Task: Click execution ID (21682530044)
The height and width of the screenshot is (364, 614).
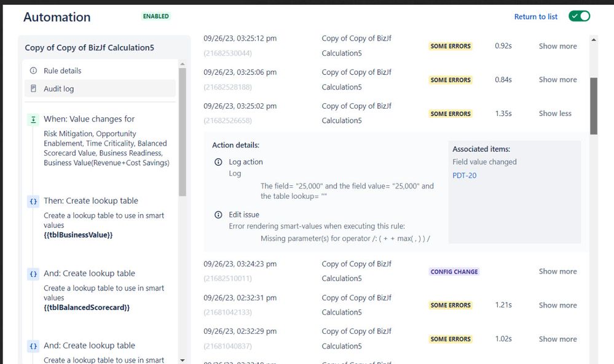Action: [x=227, y=53]
